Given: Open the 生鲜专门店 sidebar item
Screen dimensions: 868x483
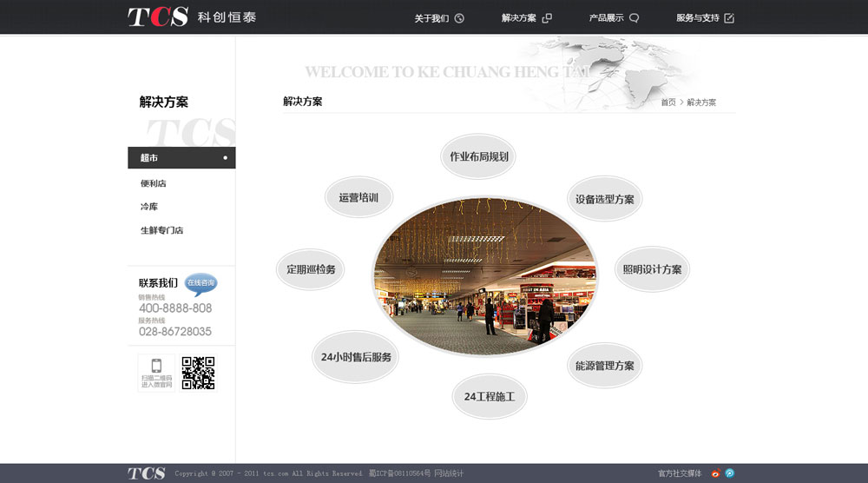Looking at the screenshot, I should click(161, 230).
